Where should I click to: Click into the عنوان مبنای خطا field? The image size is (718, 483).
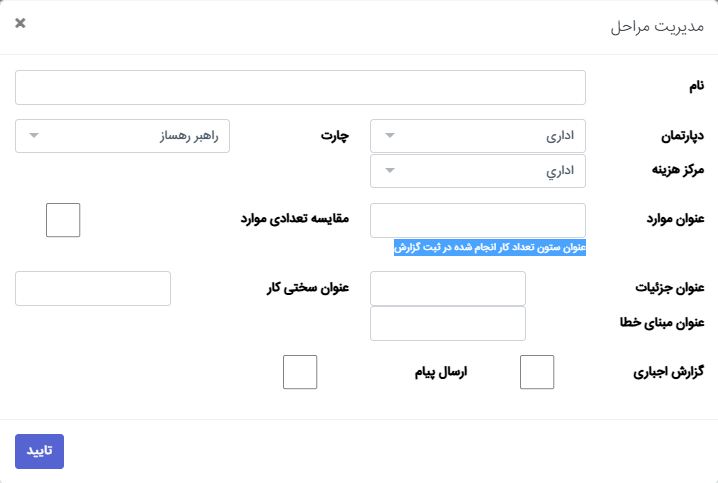(x=448, y=323)
